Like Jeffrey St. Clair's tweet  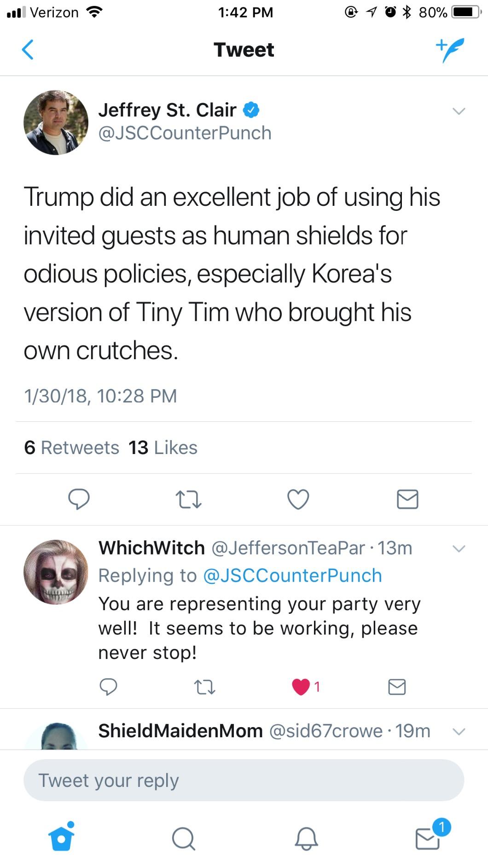click(x=298, y=499)
